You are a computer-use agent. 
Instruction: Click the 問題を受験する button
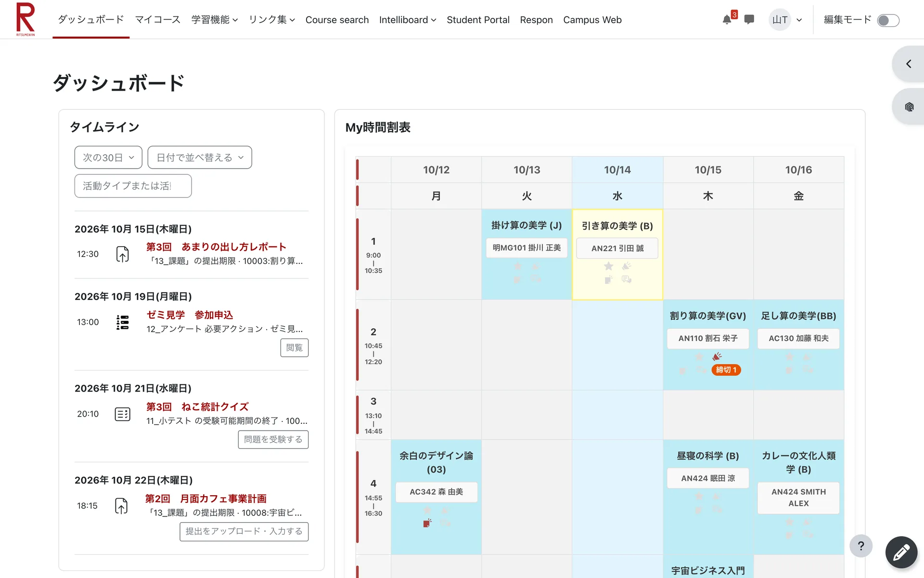(x=273, y=439)
